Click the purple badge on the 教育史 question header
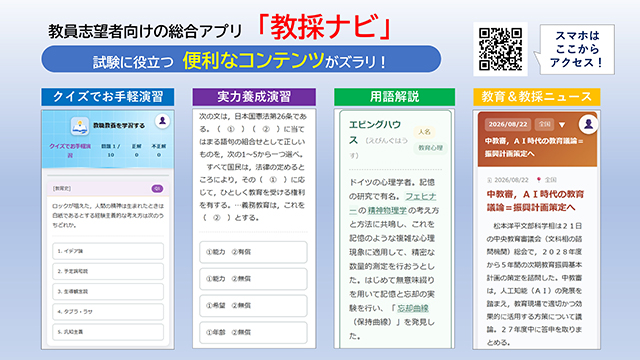The height and width of the screenshot is (360, 640). pos(157,189)
